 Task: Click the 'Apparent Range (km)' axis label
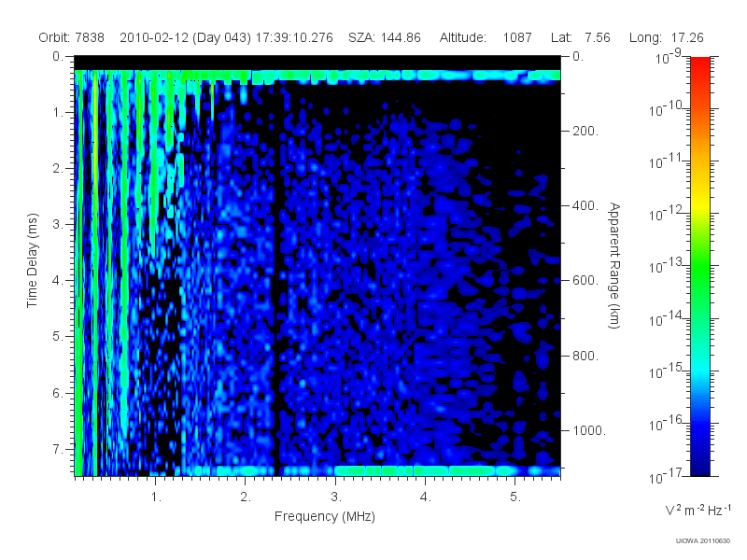click(614, 265)
